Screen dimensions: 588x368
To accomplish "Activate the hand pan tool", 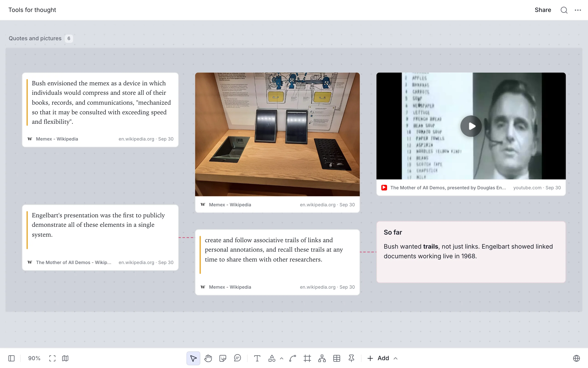I will (x=208, y=358).
